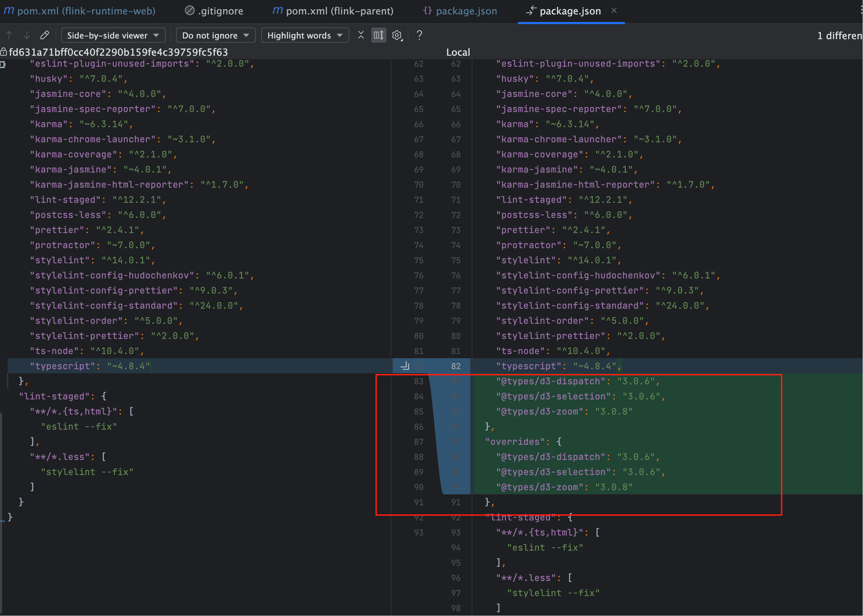The height and width of the screenshot is (616, 863).
Task: Click the pencil edit source icon
Action: [45, 35]
